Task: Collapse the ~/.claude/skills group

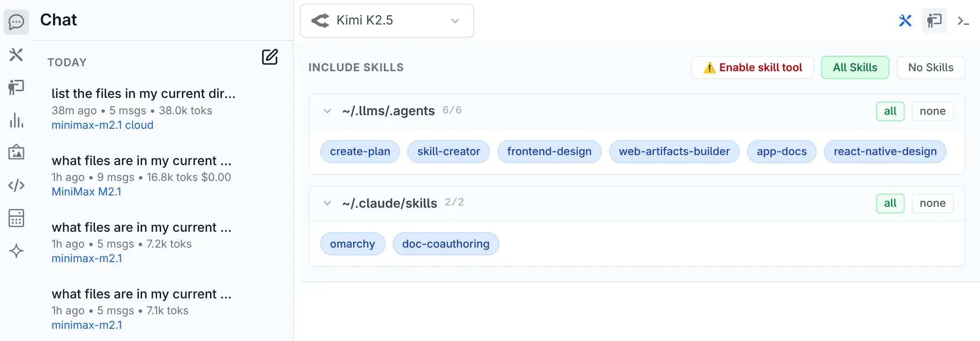Action: [x=327, y=203]
